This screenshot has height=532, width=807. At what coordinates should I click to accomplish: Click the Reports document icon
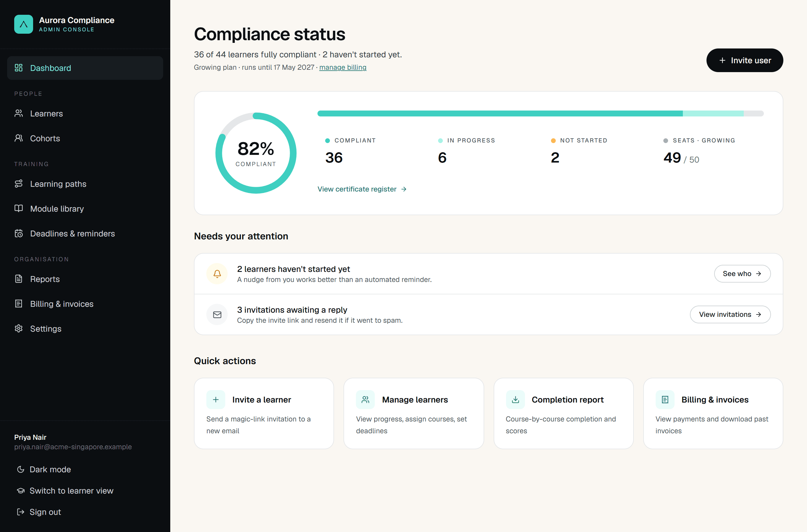(x=19, y=279)
